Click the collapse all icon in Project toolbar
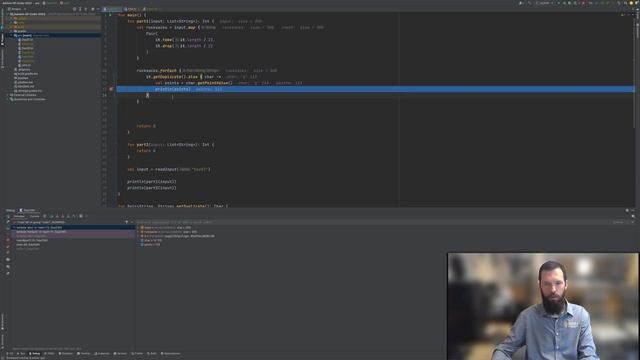 pyautogui.click(x=86, y=9)
